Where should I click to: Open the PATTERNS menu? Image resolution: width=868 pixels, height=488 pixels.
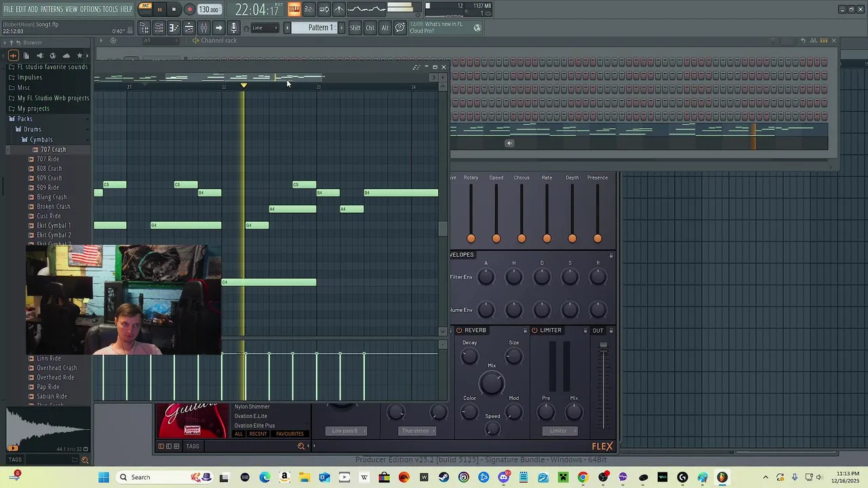coord(52,9)
